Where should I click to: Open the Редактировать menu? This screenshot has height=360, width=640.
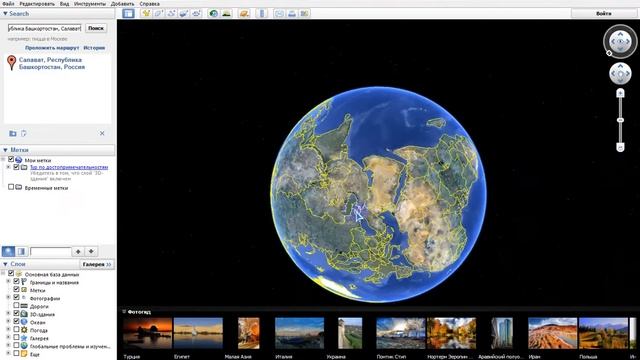37,4
